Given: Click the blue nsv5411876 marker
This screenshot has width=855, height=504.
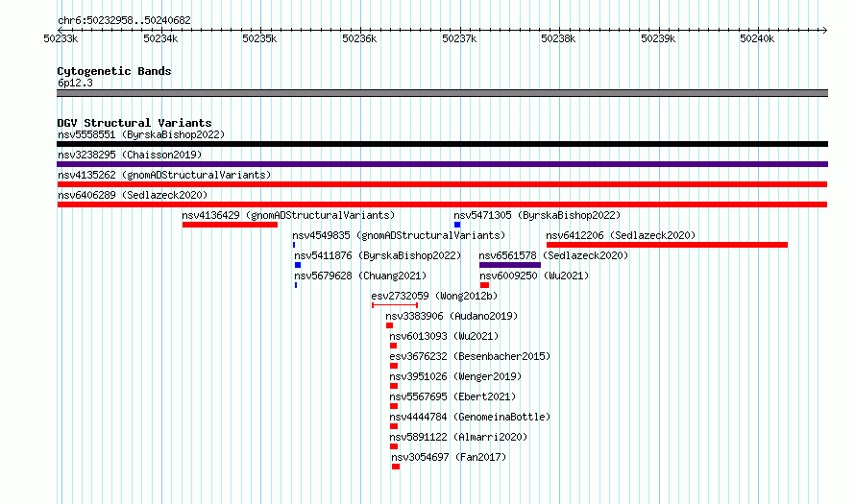Looking at the screenshot, I should coord(298,265).
